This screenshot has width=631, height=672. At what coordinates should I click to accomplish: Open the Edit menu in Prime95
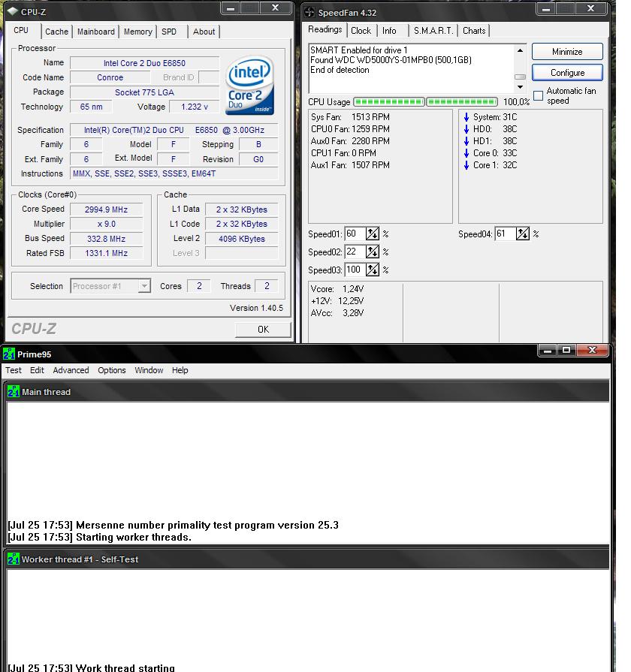point(37,370)
